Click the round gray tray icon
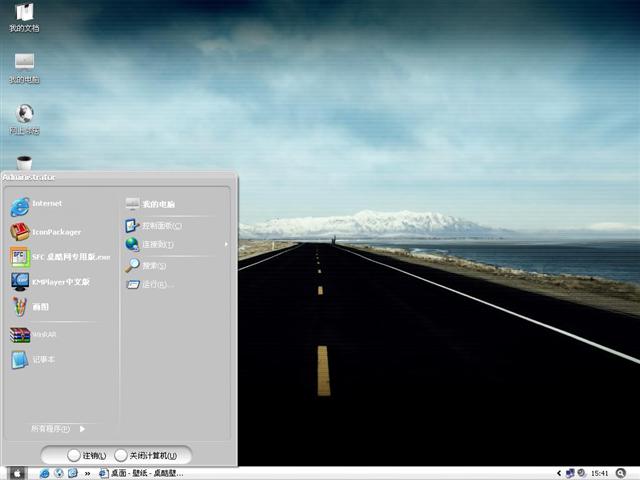This screenshot has height=480, width=640. click(581, 473)
